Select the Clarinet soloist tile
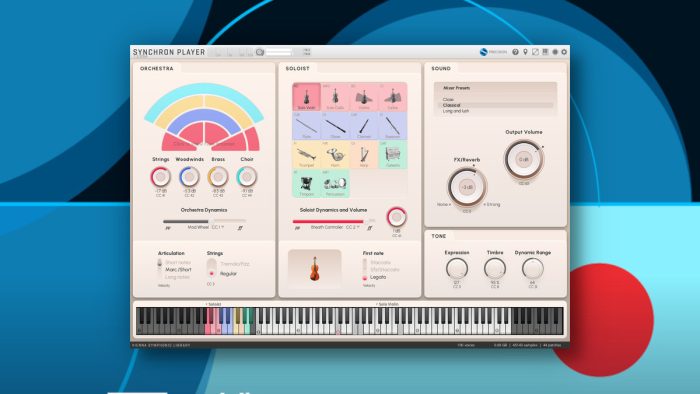 [x=364, y=126]
